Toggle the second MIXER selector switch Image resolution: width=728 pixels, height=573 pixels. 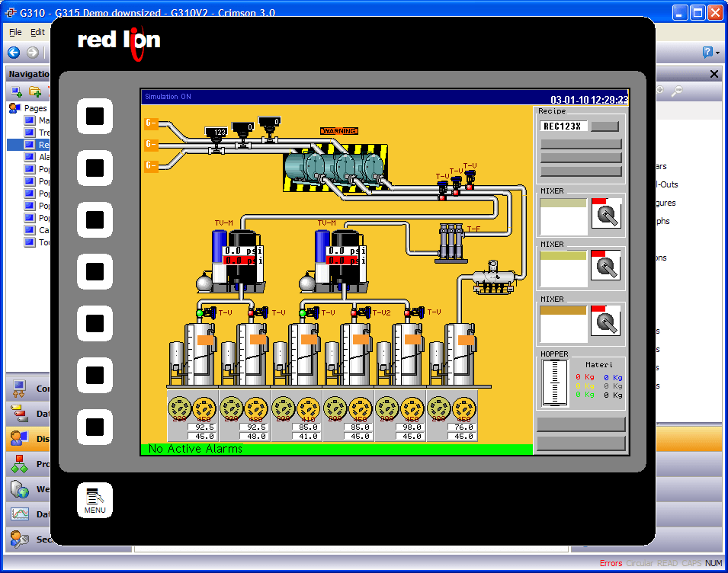point(607,267)
